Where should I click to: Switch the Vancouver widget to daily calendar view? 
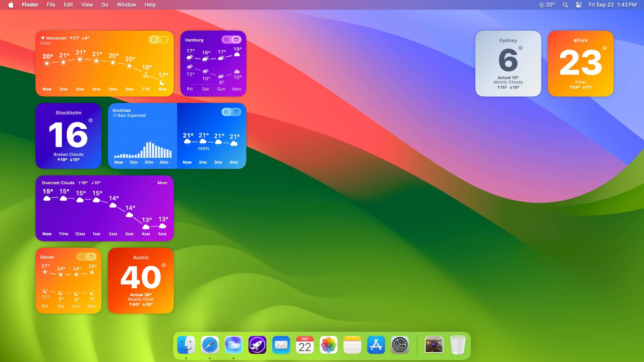(164, 40)
